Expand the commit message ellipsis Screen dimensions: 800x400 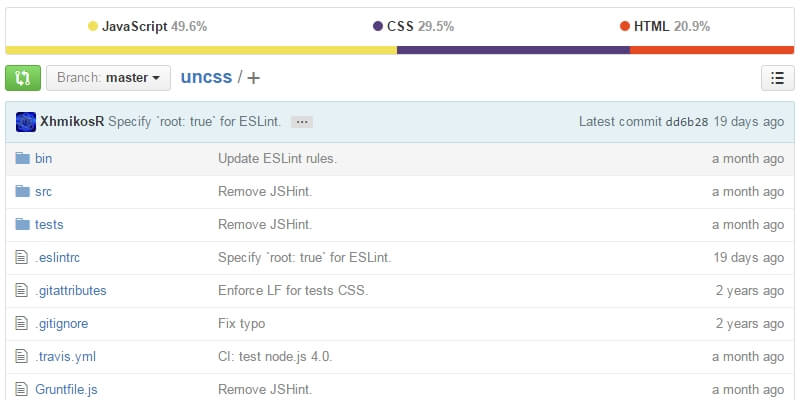click(302, 122)
